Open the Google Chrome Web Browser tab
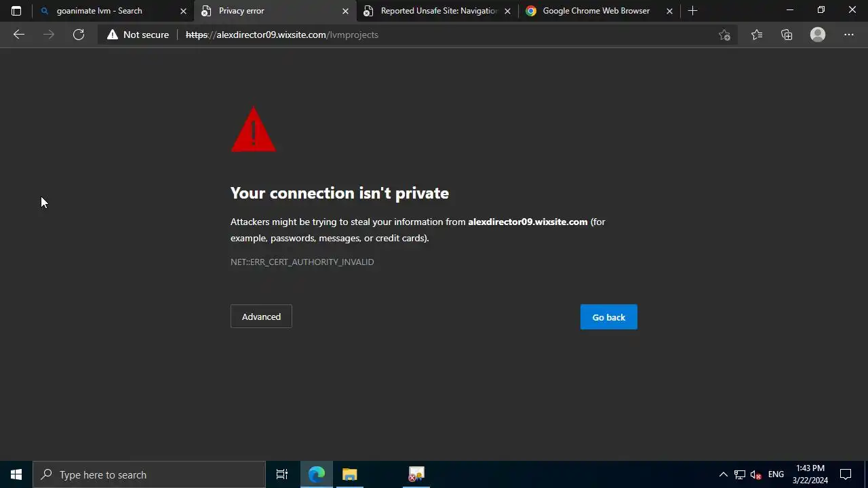Viewport: 868px width, 488px height. [x=599, y=11]
